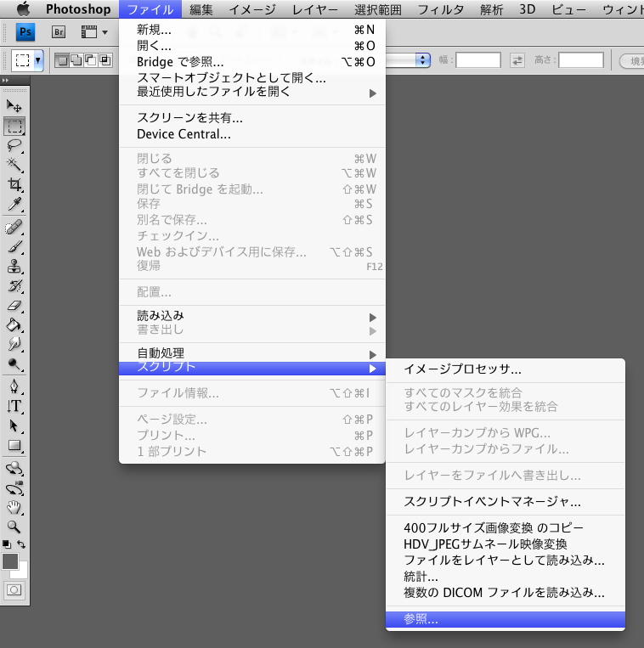This screenshot has height=648, width=644.
Task: Choose Device Central...
Action: point(252,134)
